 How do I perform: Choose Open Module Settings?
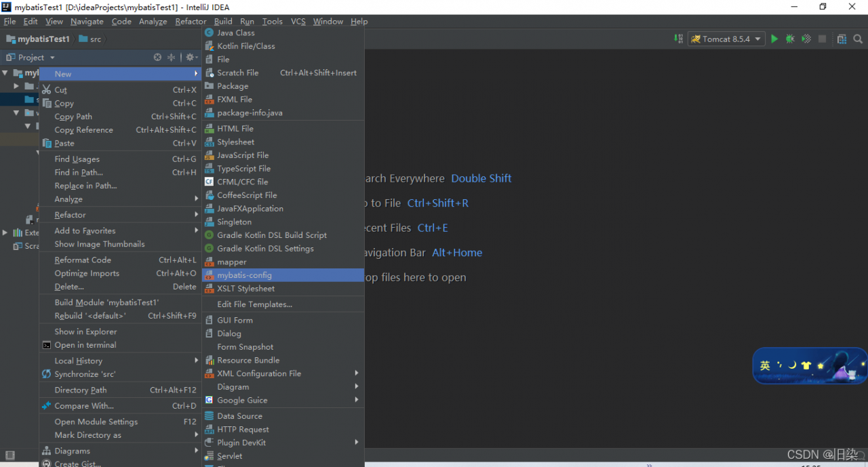point(120,422)
